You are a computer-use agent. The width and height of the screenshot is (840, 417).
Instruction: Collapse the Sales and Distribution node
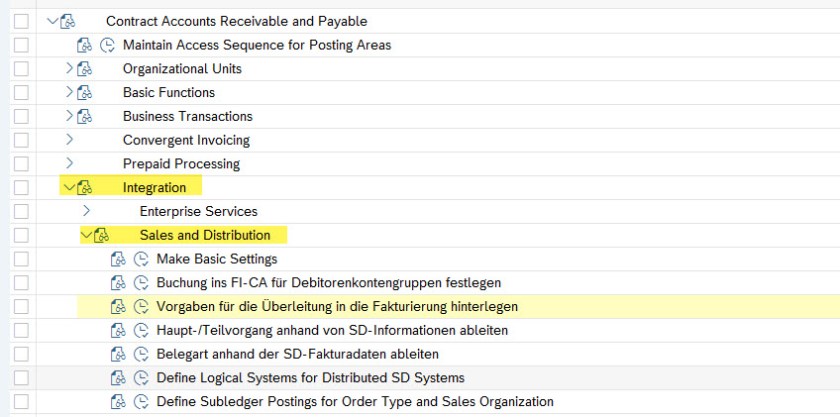click(x=85, y=235)
